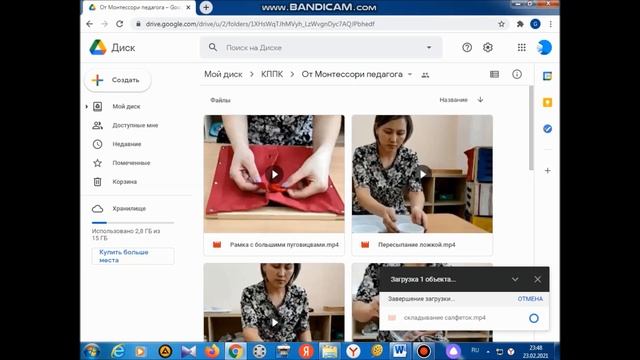Open Yandex Browser from taskbar

pyautogui.click(x=353, y=351)
